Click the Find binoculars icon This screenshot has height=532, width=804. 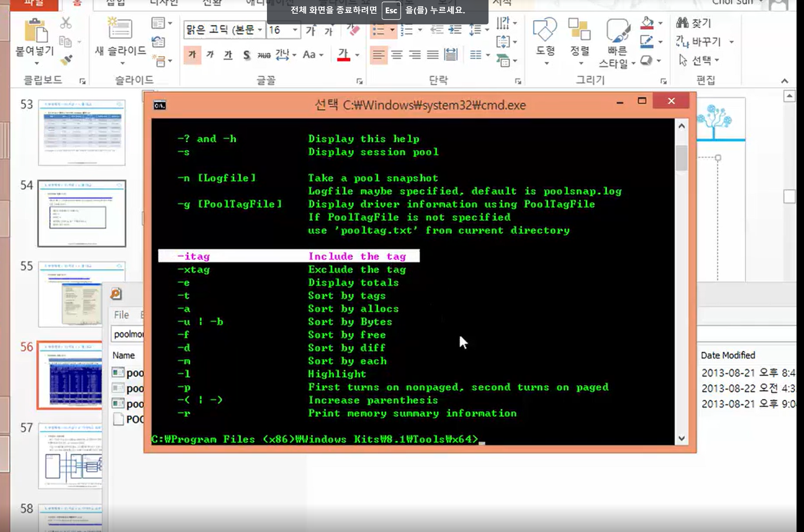point(682,23)
